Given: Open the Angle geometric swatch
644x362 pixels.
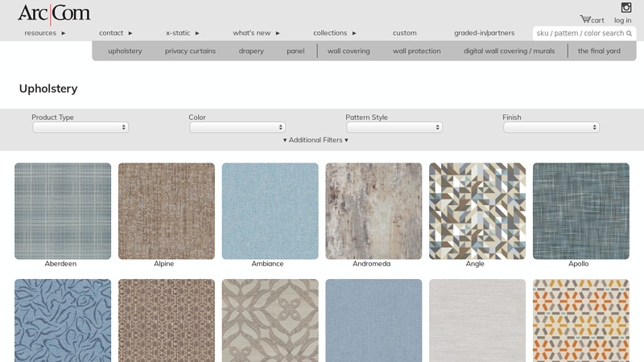Looking at the screenshot, I should [x=477, y=211].
